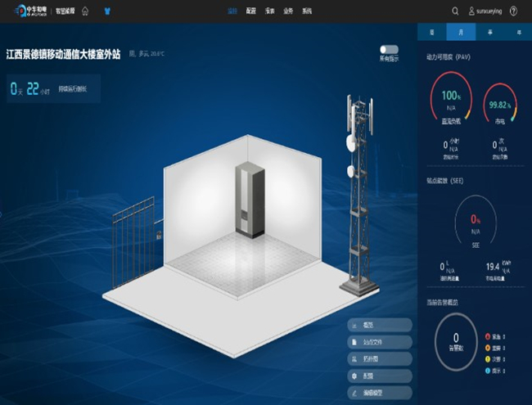Click the company logo in top-left

pyautogui.click(x=30, y=11)
